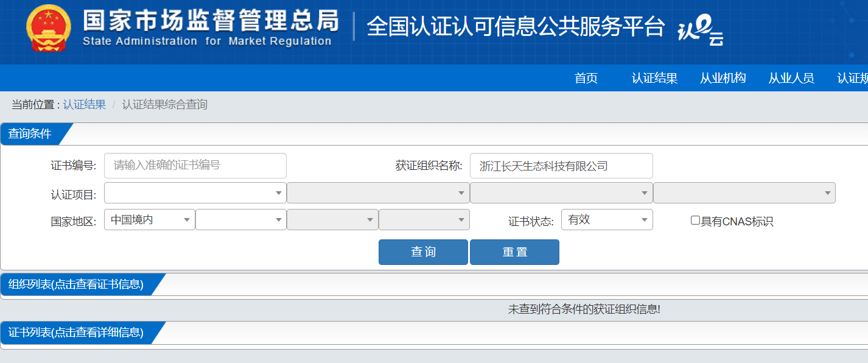Select the 组织列表 panel header
This screenshot has height=363, width=868.
tap(82, 284)
